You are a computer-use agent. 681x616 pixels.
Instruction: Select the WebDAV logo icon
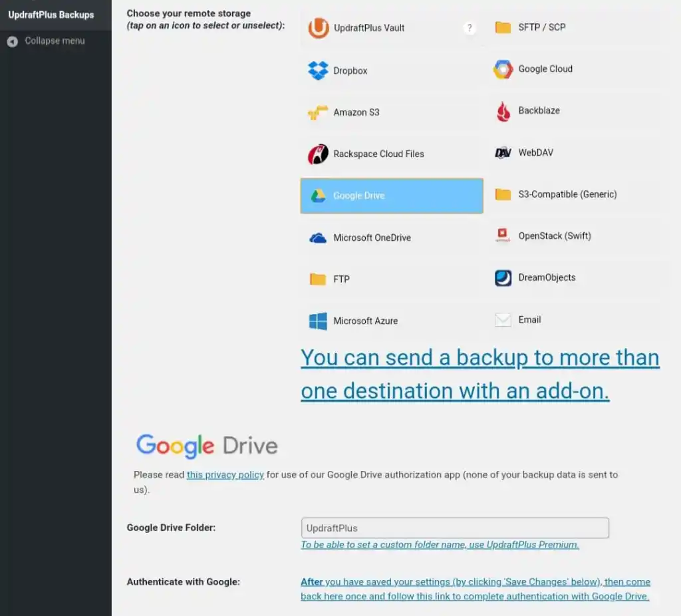(x=503, y=153)
